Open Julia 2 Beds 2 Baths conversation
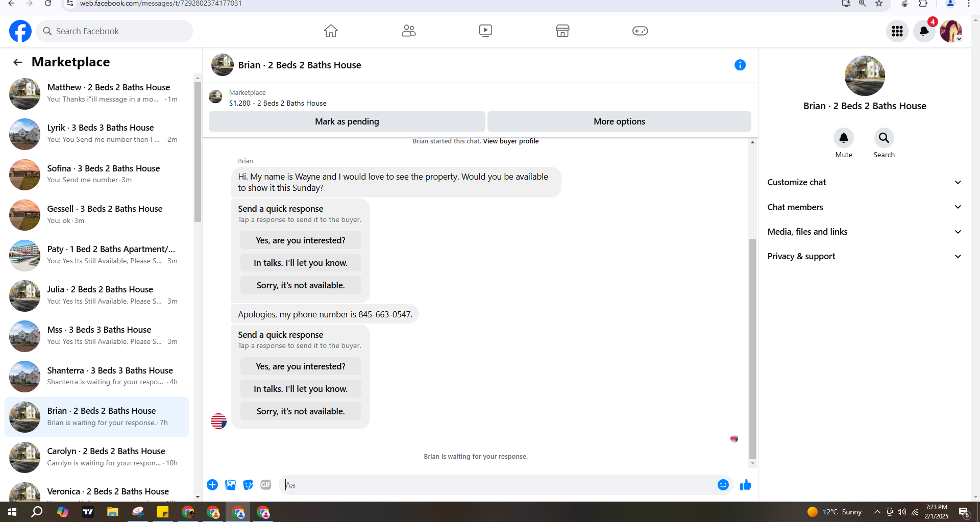 coord(96,295)
